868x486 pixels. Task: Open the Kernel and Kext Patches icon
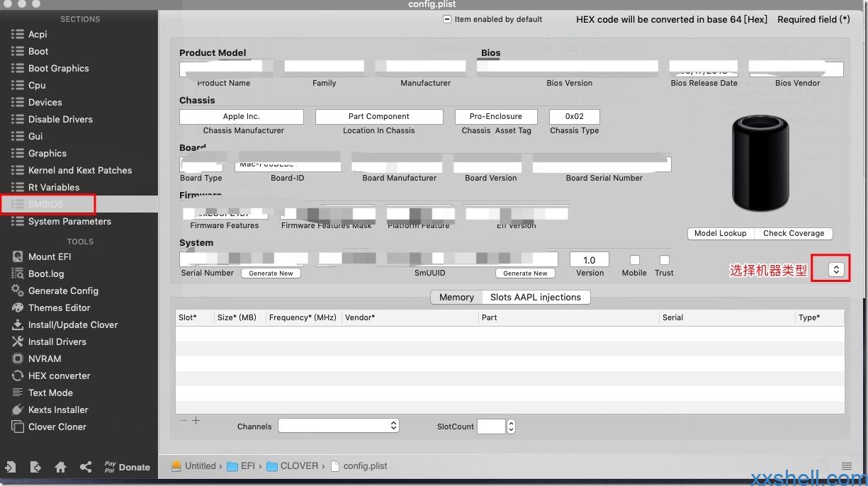pyautogui.click(x=18, y=170)
